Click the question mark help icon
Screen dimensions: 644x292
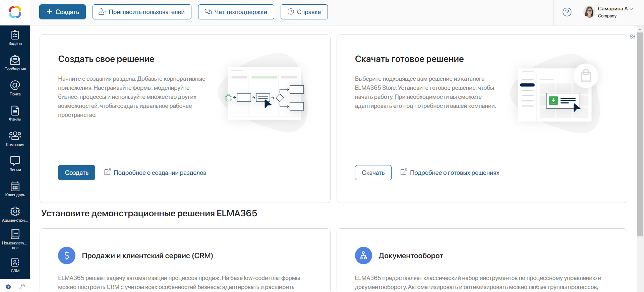[x=567, y=12]
